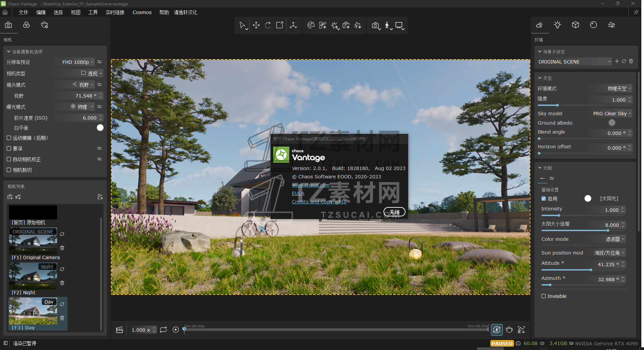Open resolution preset settings icon

click(x=100, y=62)
